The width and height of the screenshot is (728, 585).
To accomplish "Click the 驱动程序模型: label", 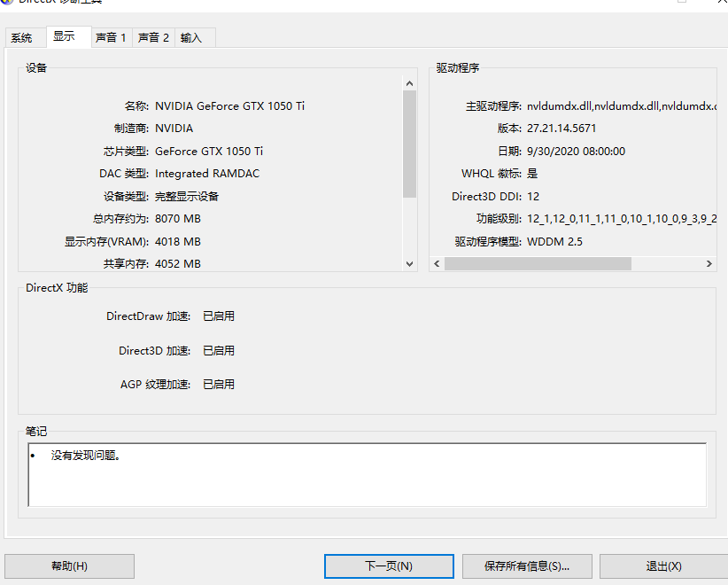I will [488, 242].
